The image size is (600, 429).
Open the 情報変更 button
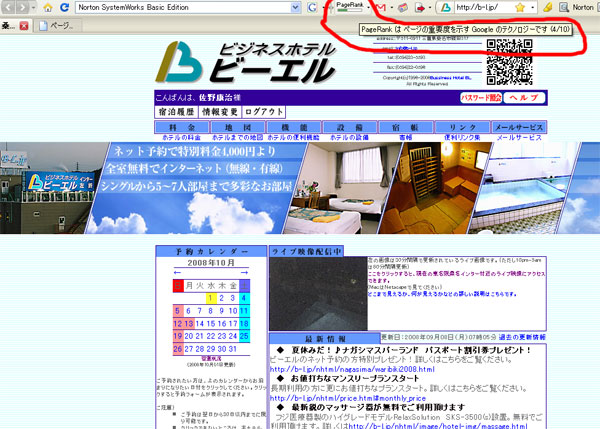pos(220,112)
